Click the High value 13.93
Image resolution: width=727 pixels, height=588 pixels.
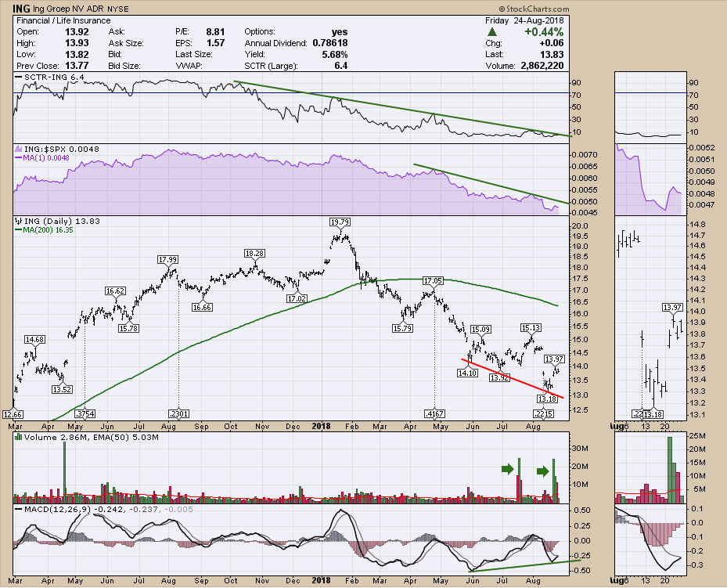[77, 43]
